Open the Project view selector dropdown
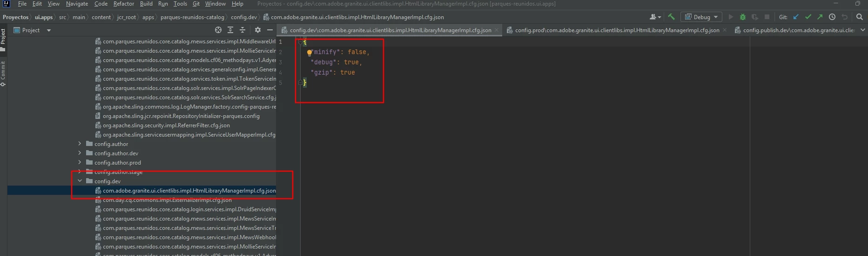868x256 pixels. (x=32, y=30)
